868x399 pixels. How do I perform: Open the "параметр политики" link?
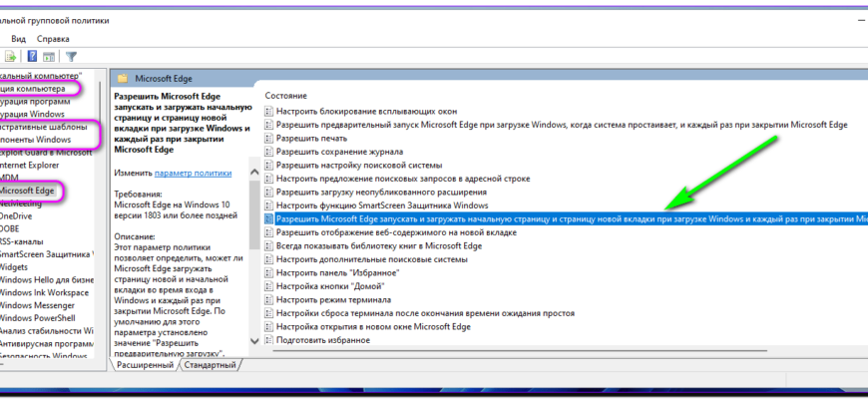click(194, 173)
